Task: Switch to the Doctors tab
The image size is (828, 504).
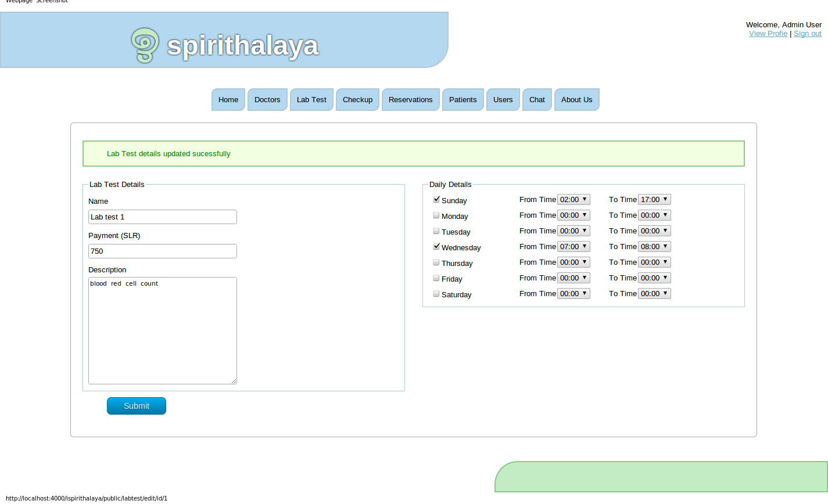Action: 267,99
